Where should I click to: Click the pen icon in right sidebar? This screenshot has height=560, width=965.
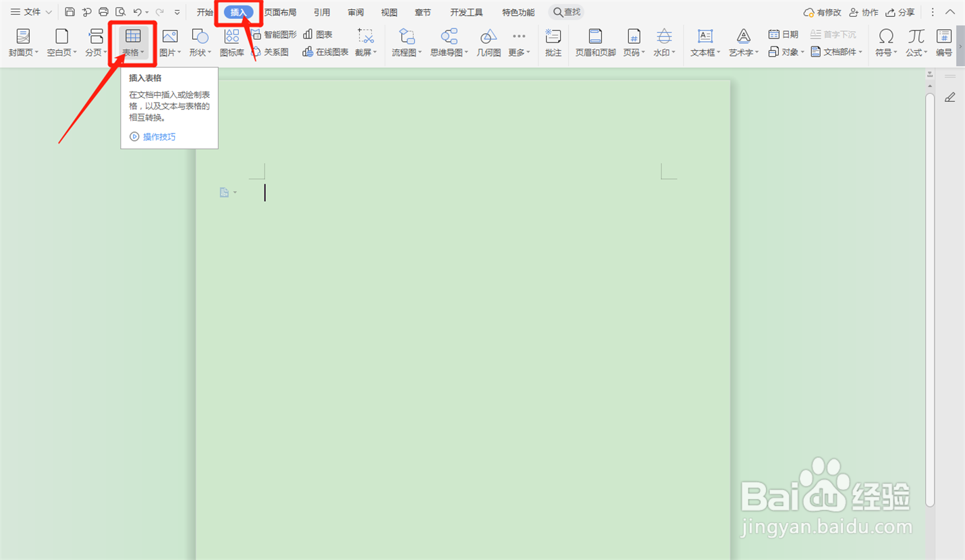[x=950, y=98]
